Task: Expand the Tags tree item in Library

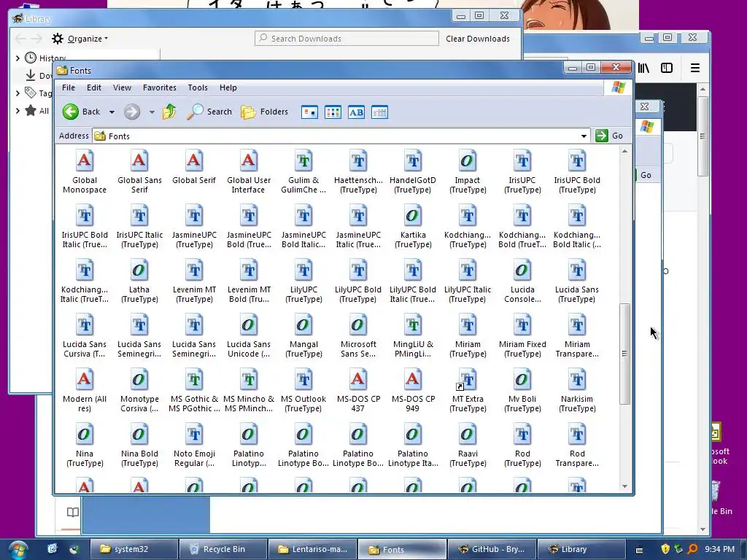Action: (18, 93)
